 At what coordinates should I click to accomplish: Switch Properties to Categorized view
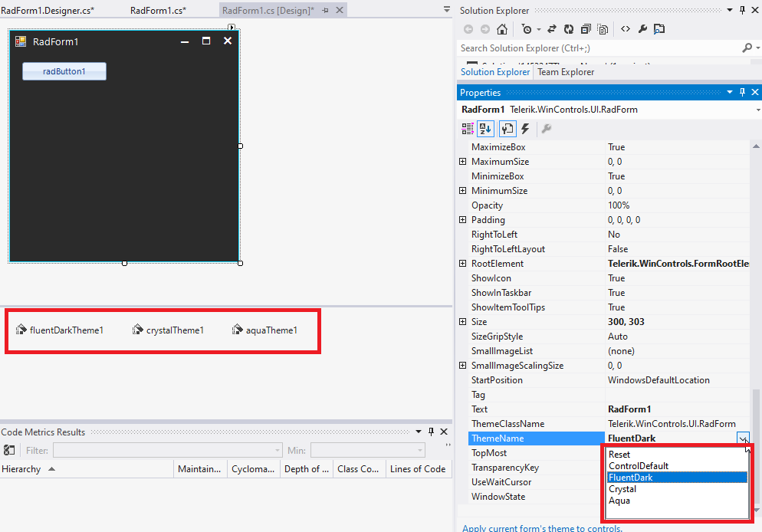click(468, 129)
